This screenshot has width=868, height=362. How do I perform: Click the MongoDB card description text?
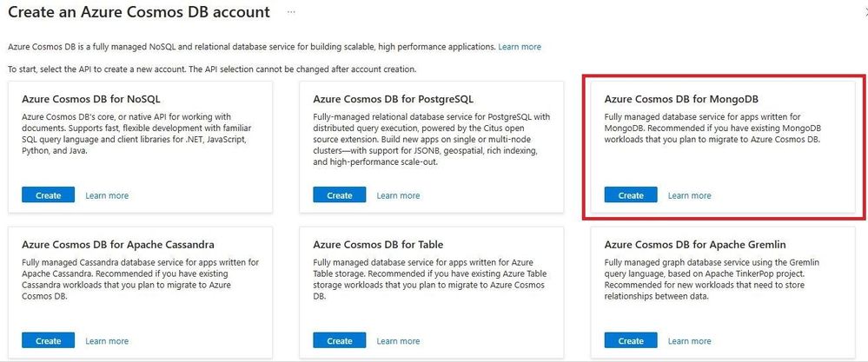(x=712, y=128)
